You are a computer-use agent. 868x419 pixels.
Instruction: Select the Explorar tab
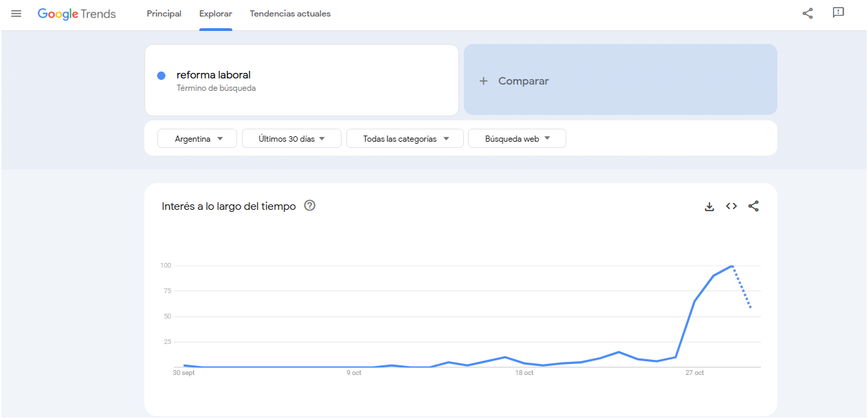click(x=215, y=13)
